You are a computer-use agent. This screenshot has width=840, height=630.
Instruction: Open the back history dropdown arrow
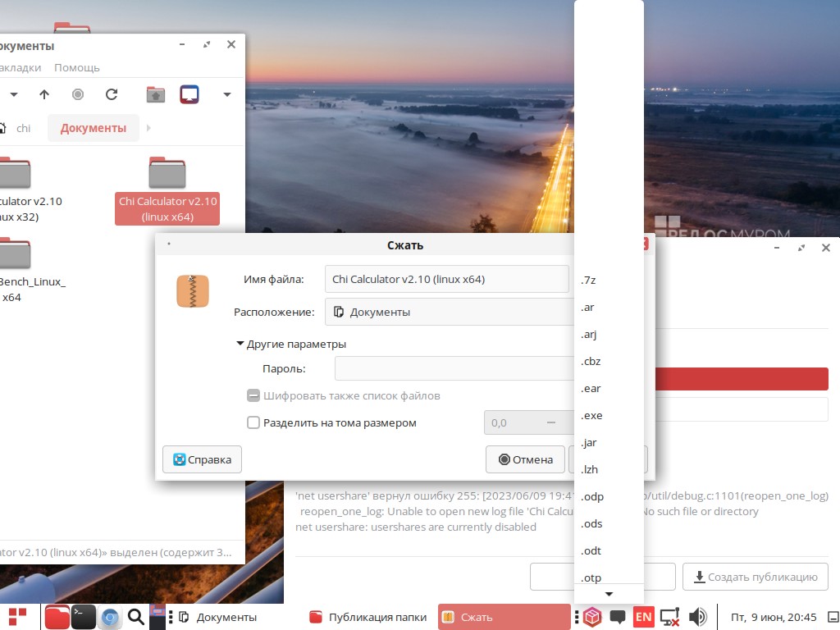pos(14,95)
